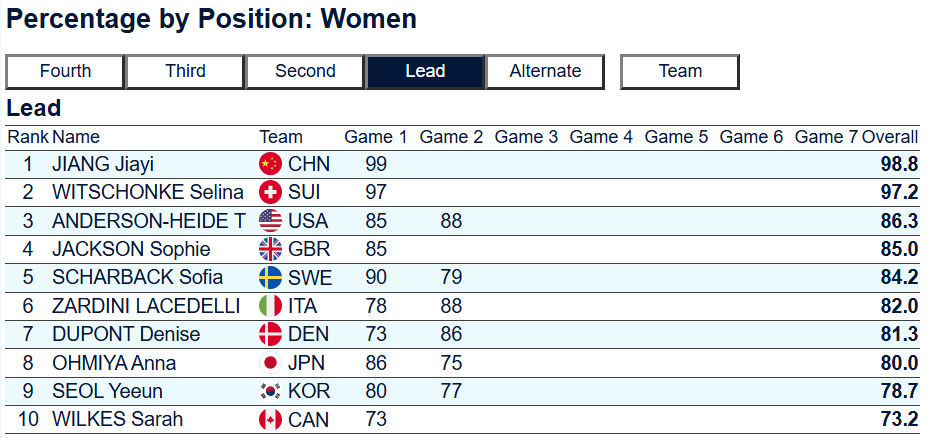Click player name JIANG Jiayi
The image size is (942, 438).
103,164
